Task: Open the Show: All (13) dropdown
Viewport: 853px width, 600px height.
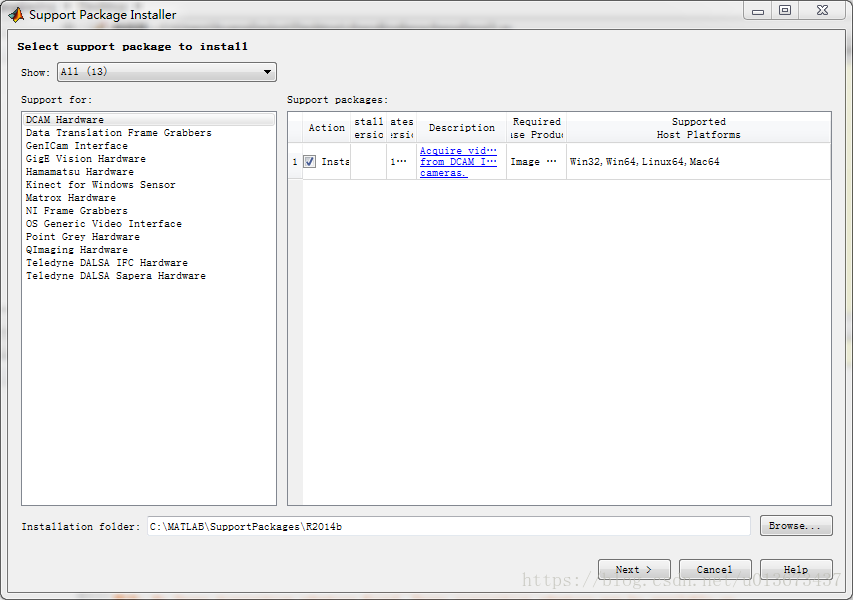Action: coord(166,72)
